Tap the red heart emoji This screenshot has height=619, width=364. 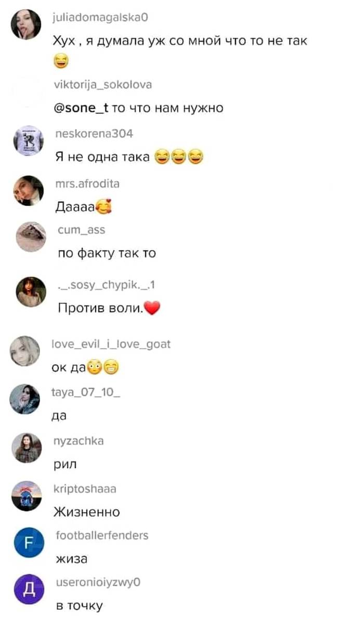click(x=152, y=308)
